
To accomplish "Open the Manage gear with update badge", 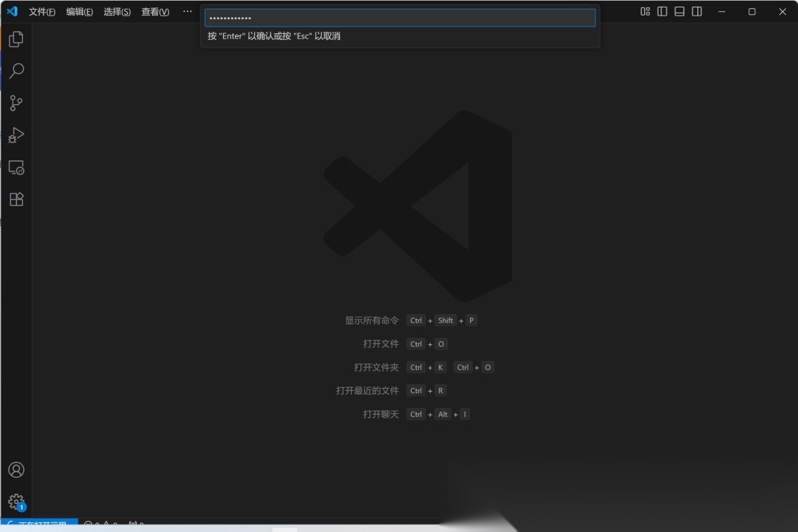I will coord(16,502).
